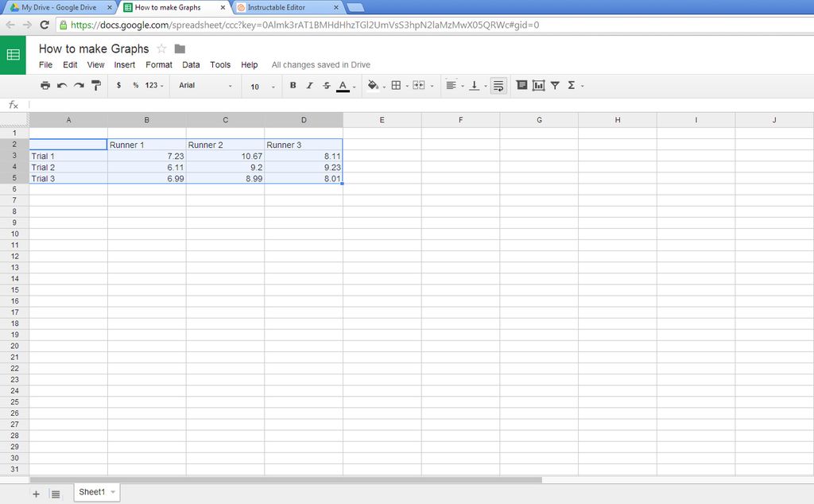This screenshot has width=814, height=504.
Task: Click cell with value 10.67
Action: click(x=225, y=156)
